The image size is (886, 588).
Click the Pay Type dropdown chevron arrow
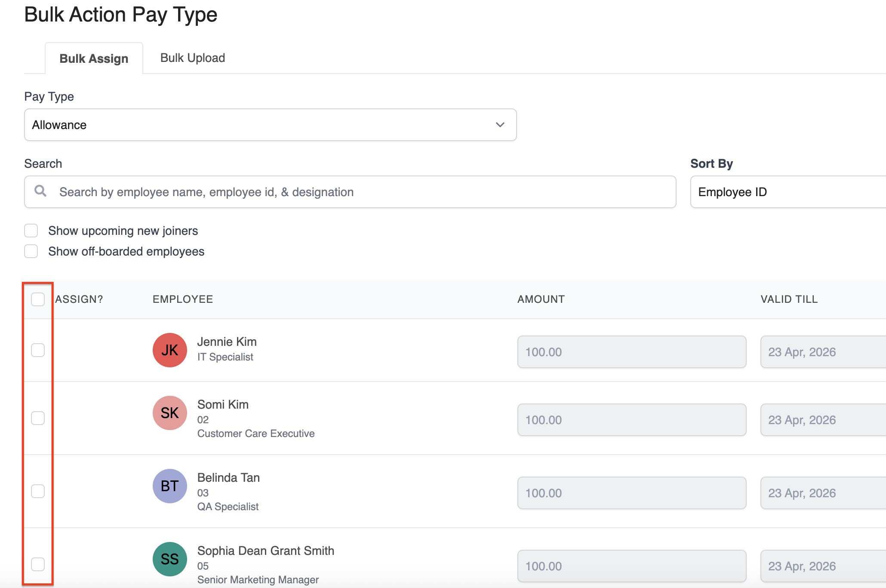(500, 125)
